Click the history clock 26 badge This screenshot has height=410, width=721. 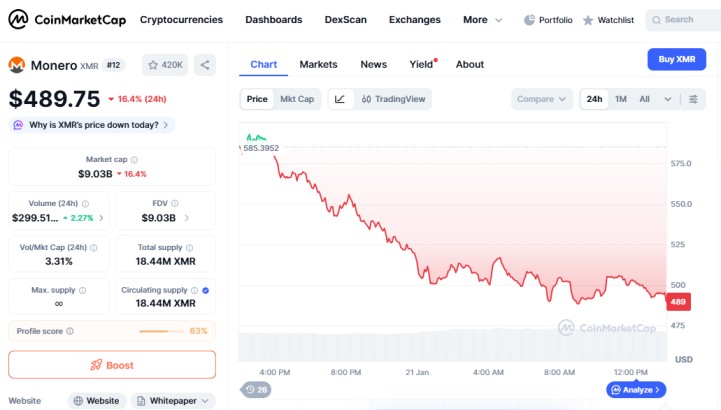[256, 390]
